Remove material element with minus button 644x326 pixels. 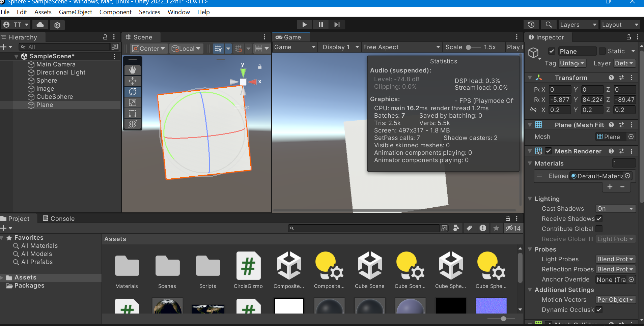[x=622, y=187]
